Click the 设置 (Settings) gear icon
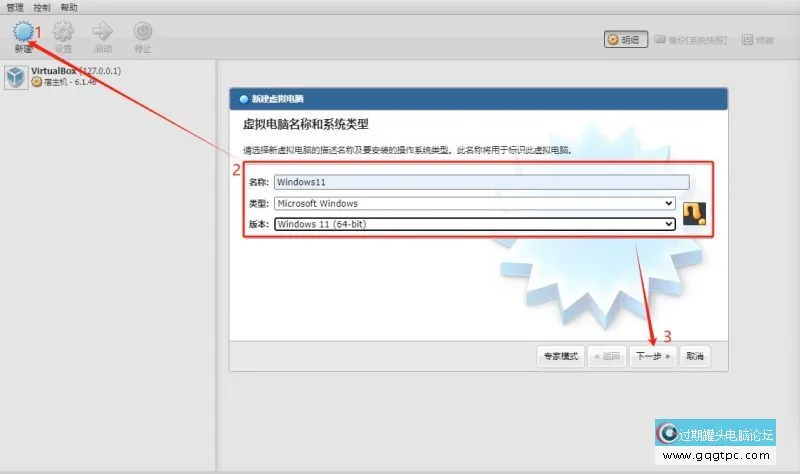This screenshot has height=474, width=800. point(63,33)
